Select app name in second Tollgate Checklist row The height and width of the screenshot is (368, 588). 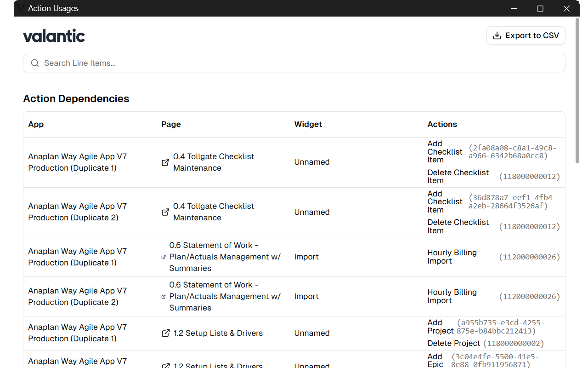click(x=78, y=212)
